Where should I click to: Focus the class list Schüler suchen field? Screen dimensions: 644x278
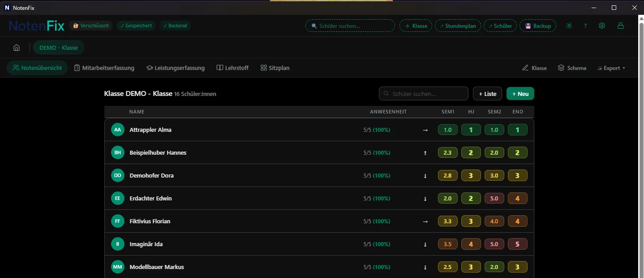[x=424, y=94]
